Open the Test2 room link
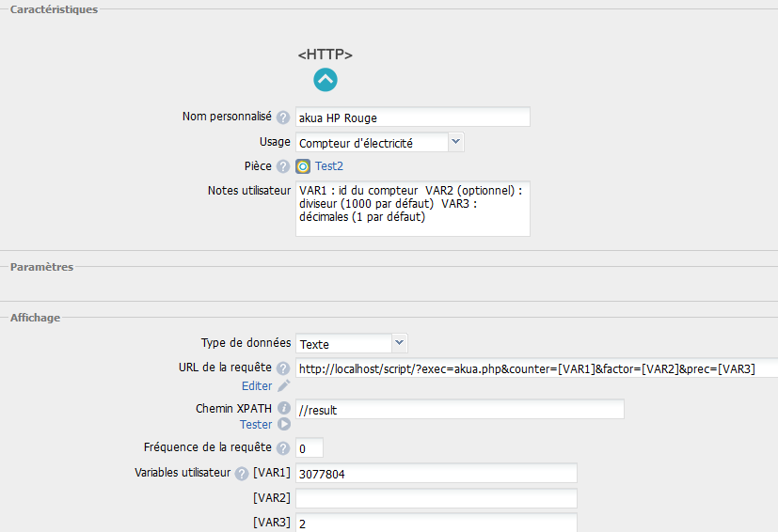 pyautogui.click(x=329, y=166)
